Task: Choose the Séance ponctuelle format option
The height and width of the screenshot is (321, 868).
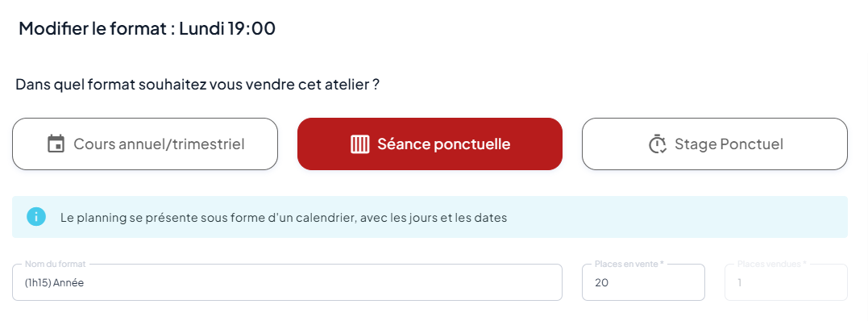Action: point(430,144)
